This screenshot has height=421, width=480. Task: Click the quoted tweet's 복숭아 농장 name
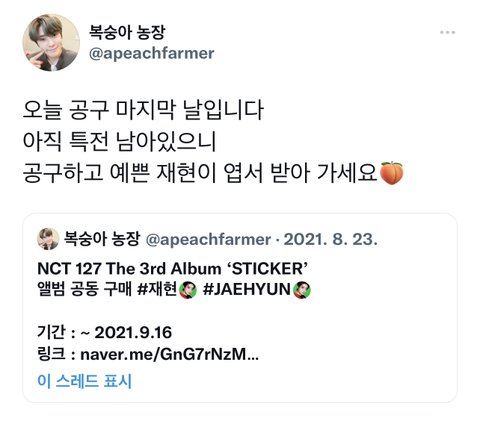coord(102,239)
